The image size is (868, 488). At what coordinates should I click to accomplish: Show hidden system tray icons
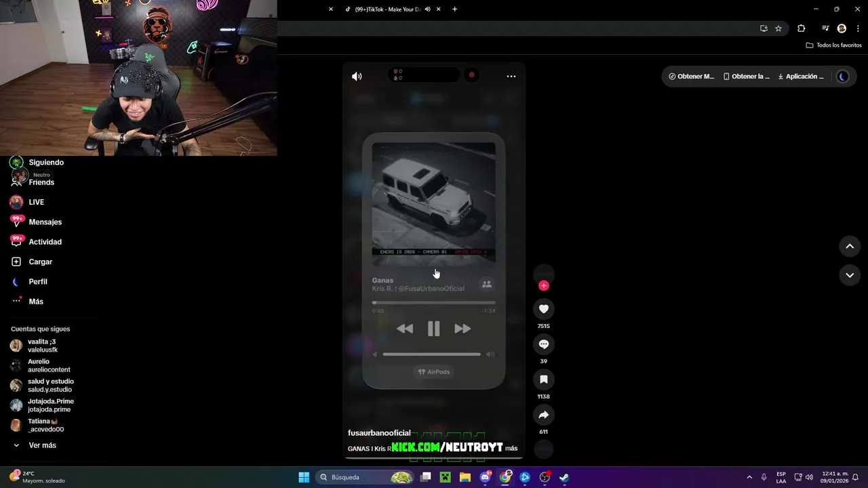click(749, 477)
